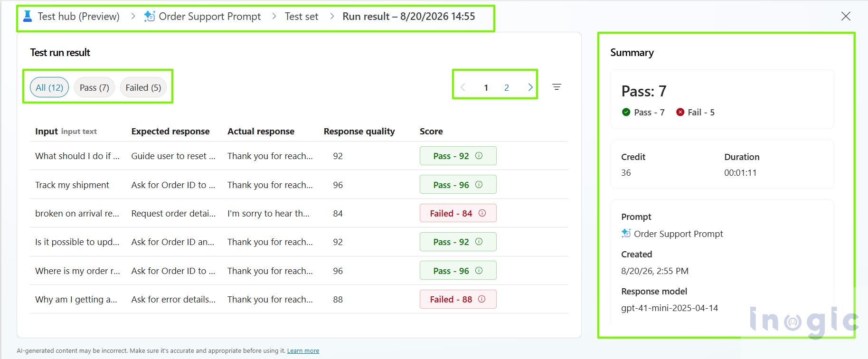
Task: Select the 'What should I do if' input cell
Action: coord(77,156)
